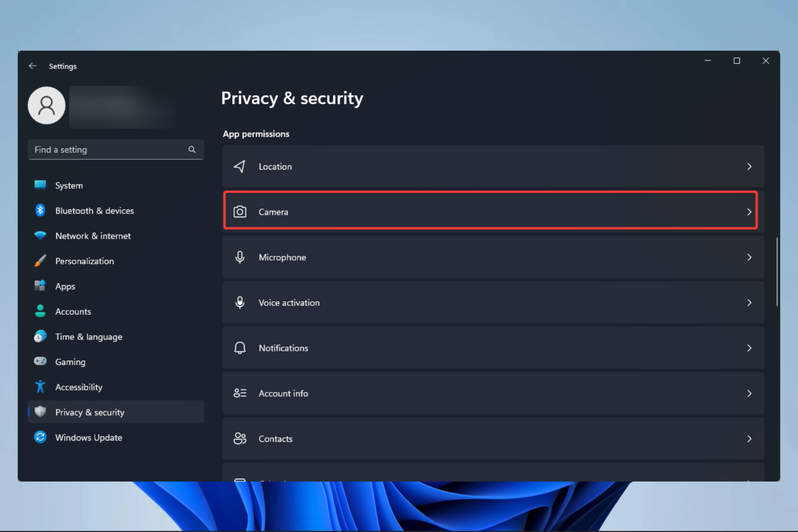The height and width of the screenshot is (532, 798).
Task: Click the Privacy & security shield icon
Action: pyautogui.click(x=40, y=412)
